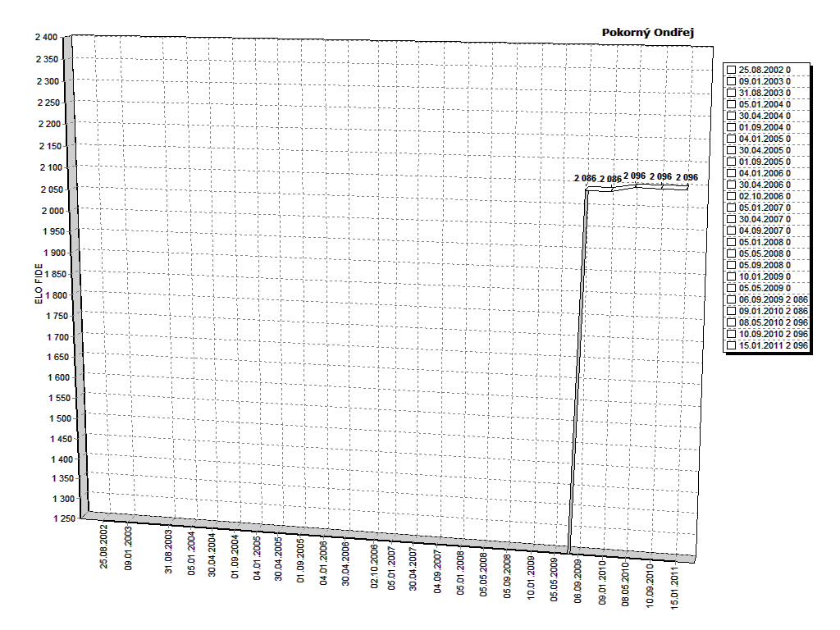Toggle the 04.09.2007 legend checkbox
840x630 pixels.
731,231
